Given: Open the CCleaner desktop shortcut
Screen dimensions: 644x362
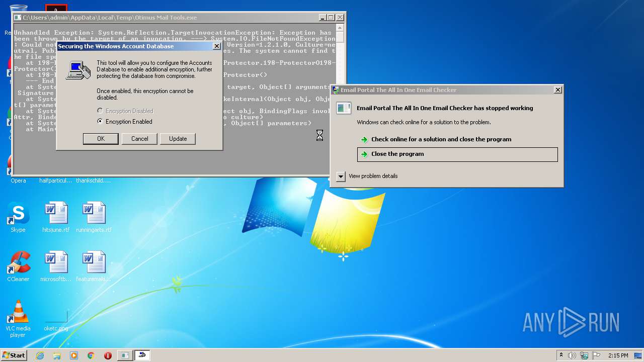Looking at the screenshot, I should pos(18,266).
